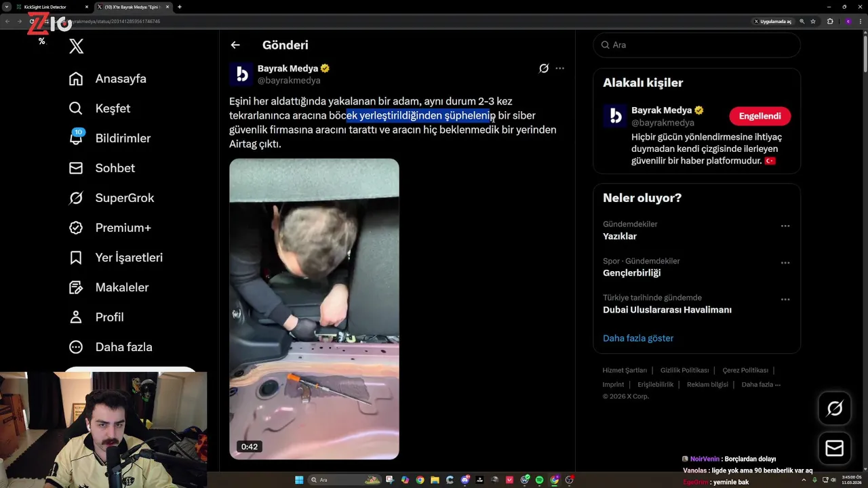Open the floating Grok button
This screenshot has height=488, width=868.
click(835, 409)
